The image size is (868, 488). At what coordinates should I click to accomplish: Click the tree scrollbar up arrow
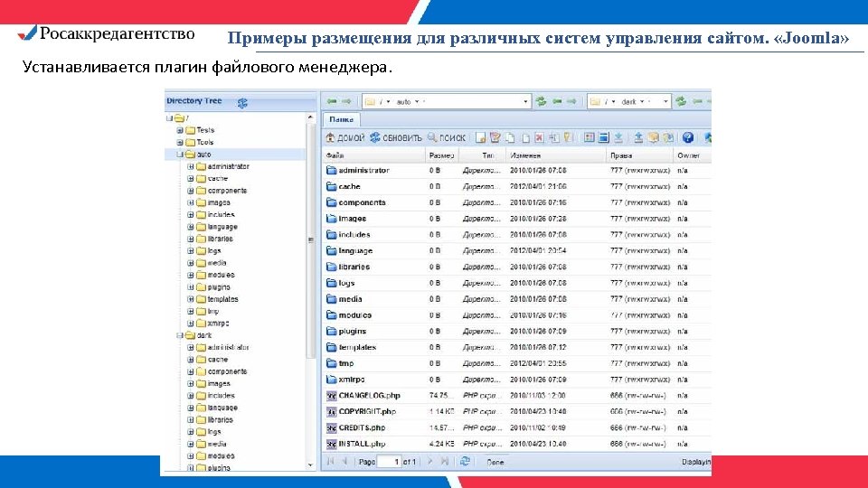point(310,117)
